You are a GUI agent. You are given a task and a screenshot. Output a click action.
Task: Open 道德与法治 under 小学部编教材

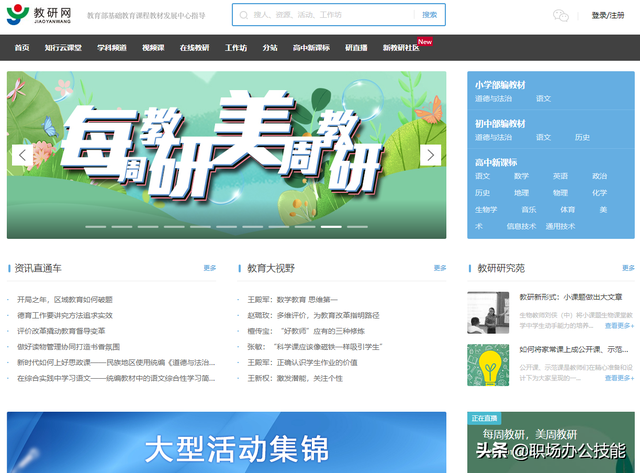point(493,99)
